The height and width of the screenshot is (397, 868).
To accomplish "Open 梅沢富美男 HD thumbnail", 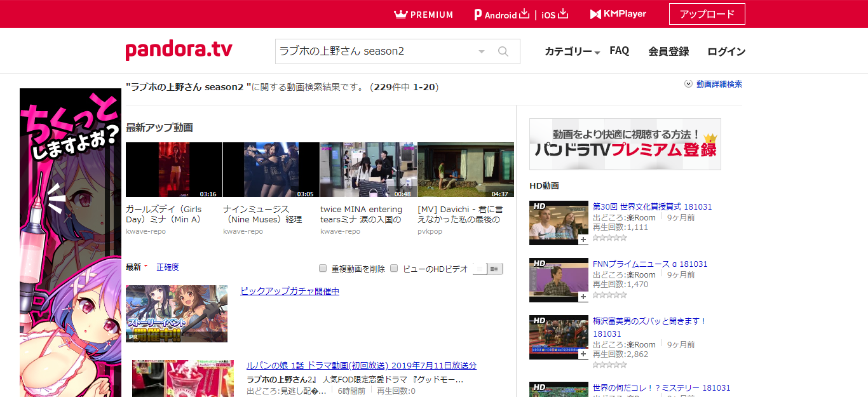I will pos(559,337).
